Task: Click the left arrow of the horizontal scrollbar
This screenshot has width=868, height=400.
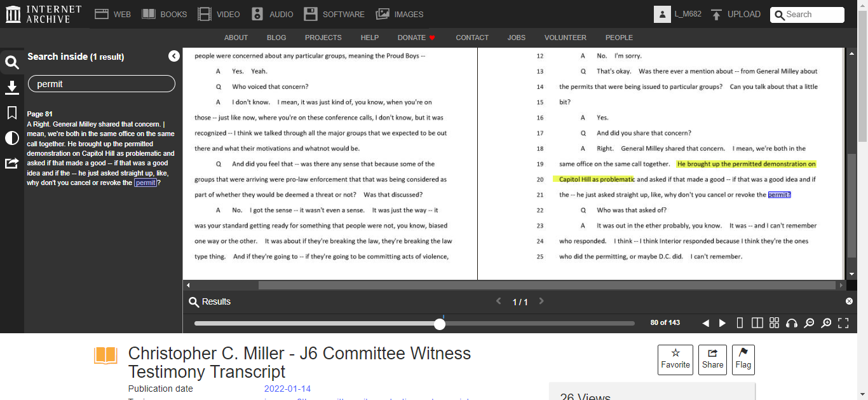Action: 188,286
